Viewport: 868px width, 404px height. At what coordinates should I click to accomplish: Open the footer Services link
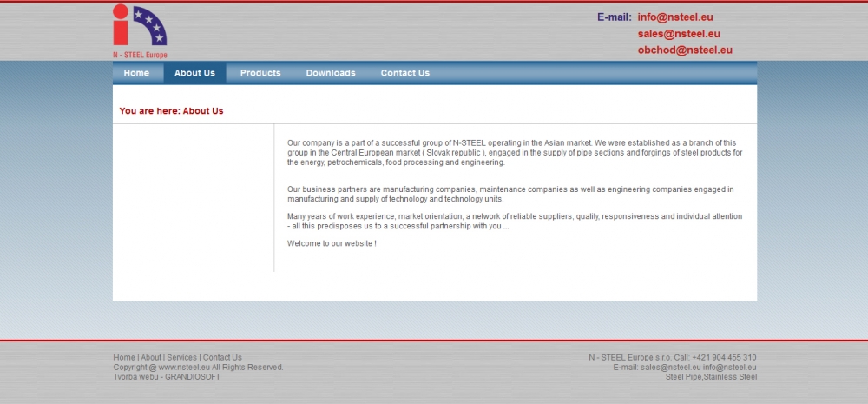(x=181, y=357)
